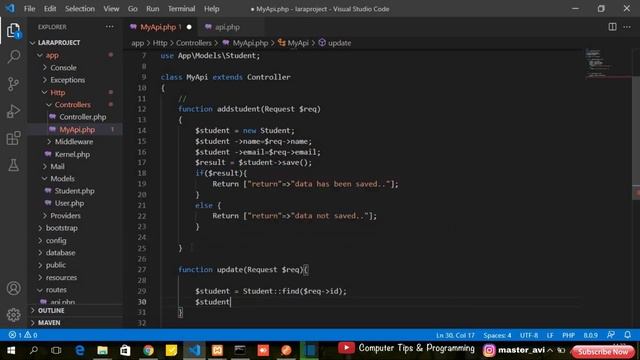Open the File menu
This screenshot has width=640, height=360.
29,9
